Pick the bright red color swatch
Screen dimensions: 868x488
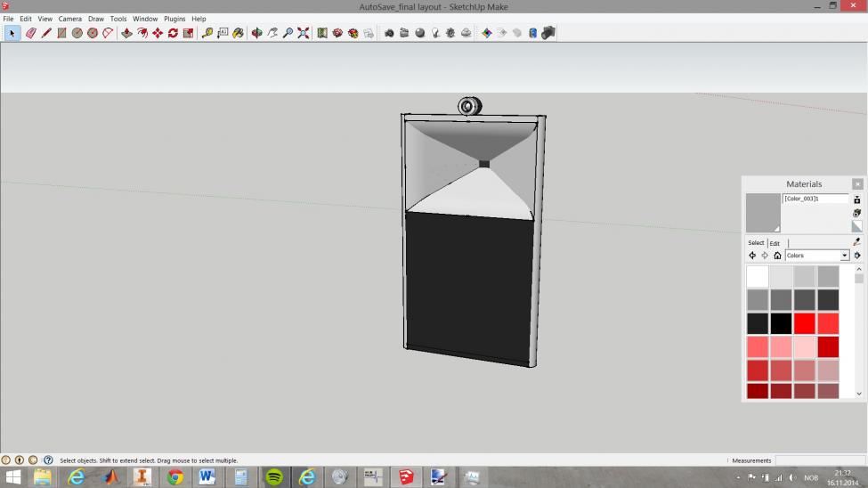pyautogui.click(x=805, y=323)
